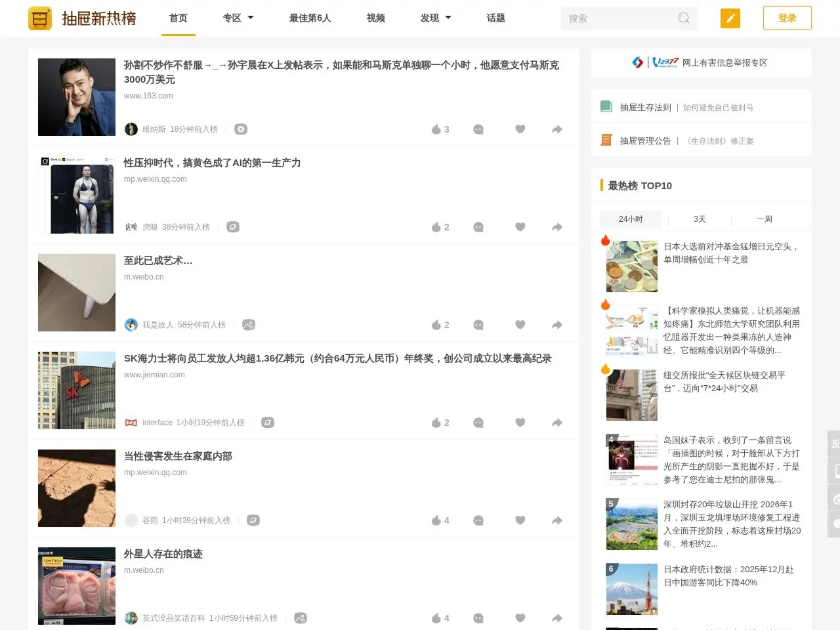
Task: Share the 外星人存在的痕迹 post
Action: [556, 618]
